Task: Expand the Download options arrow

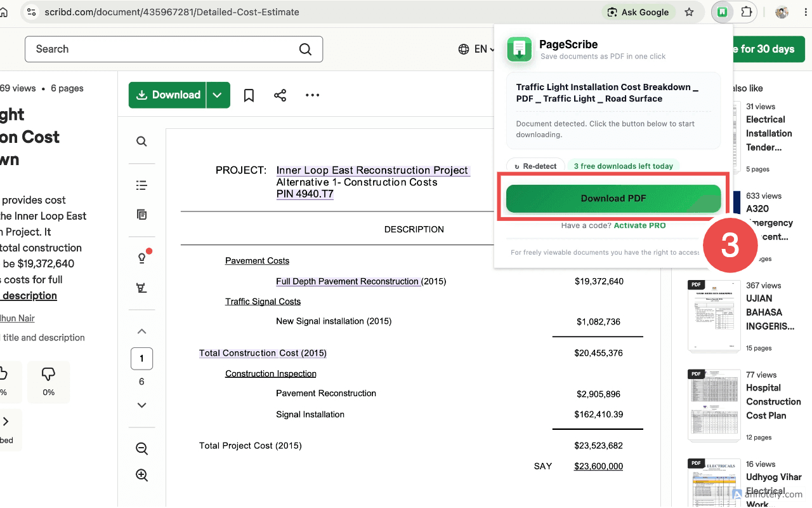Action: pos(218,95)
